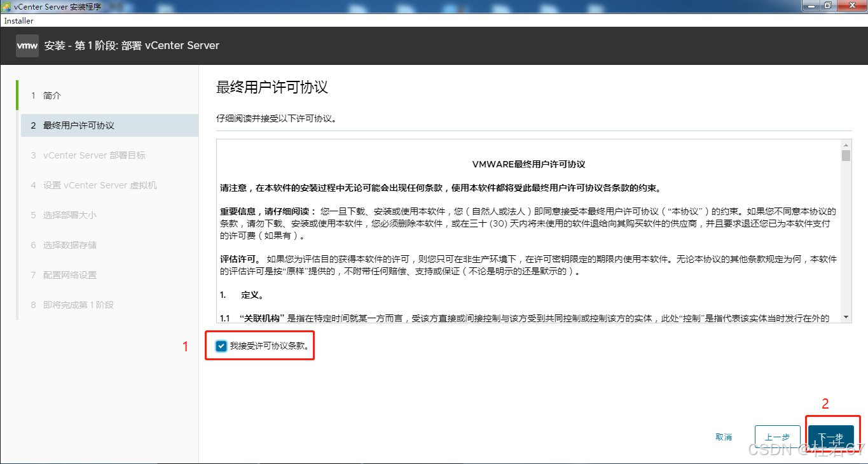The height and width of the screenshot is (464, 868).
Task: Click the 评估许可 paragraph text
Action: click(528, 265)
